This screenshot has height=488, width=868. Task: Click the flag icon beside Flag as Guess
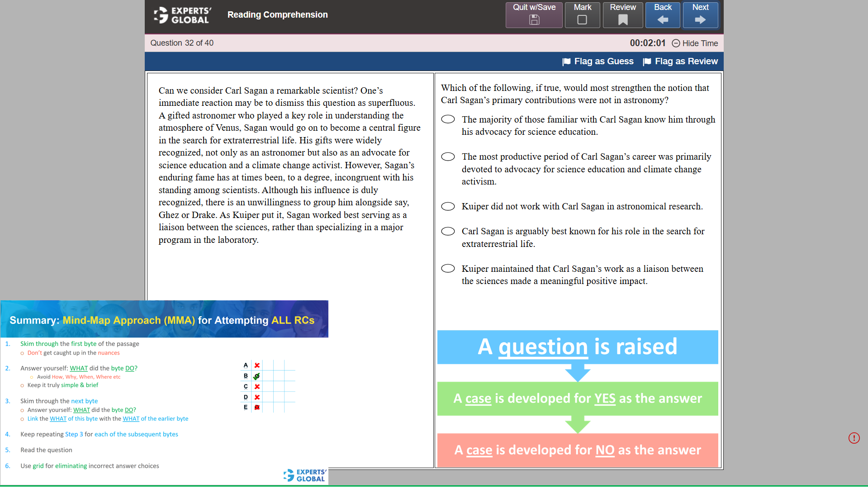click(x=566, y=61)
